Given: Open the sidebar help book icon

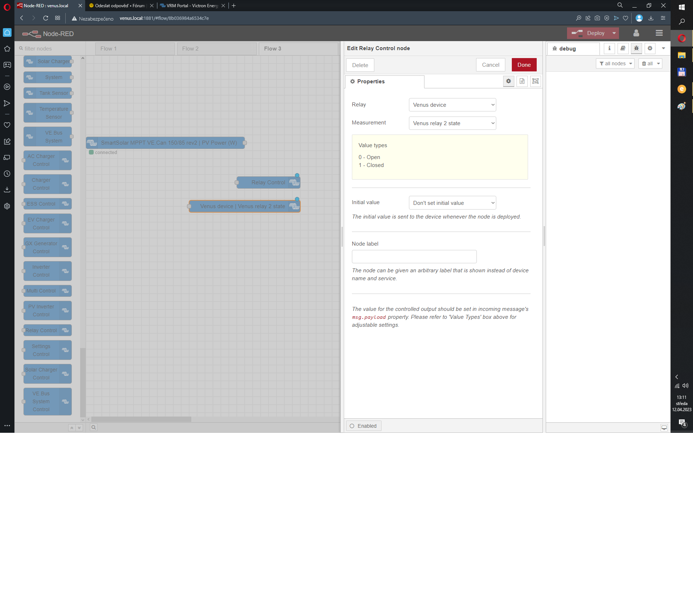Looking at the screenshot, I should (623, 48).
